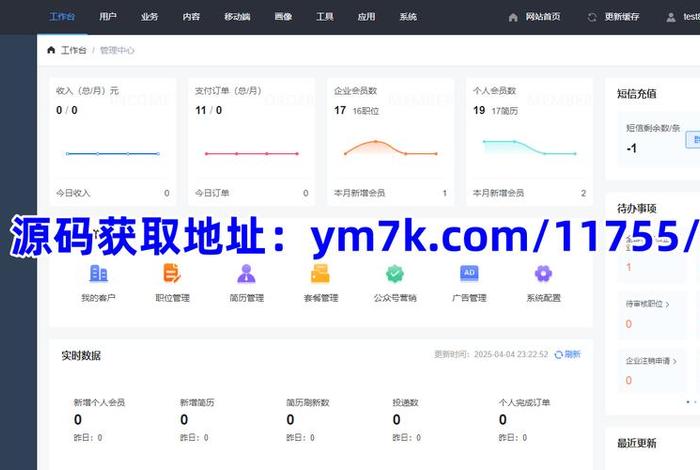This screenshot has height=470, width=700.
Task: Go to 网站首页 link
Action: pos(543,17)
